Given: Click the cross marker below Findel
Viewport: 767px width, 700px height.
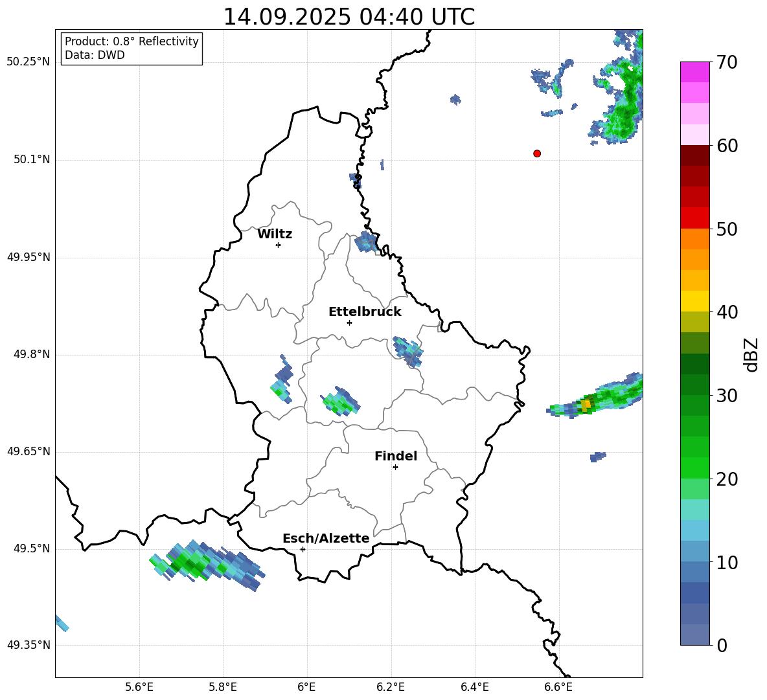Looking at the screenshot, I should point(395,468).
